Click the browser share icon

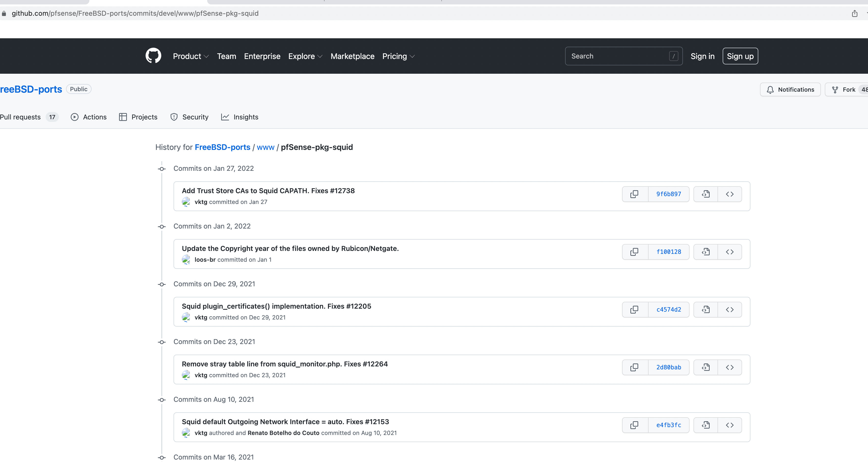click(x=854, y=14)
